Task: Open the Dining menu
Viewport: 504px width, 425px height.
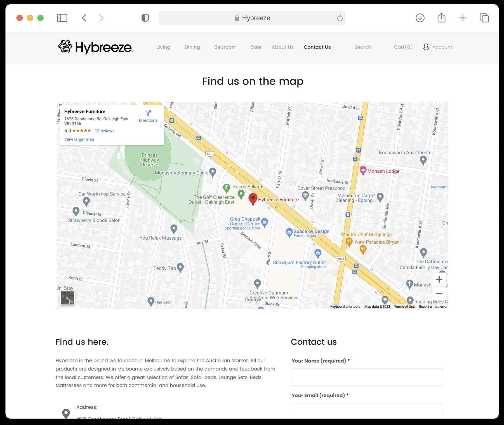Action: [x=192, y=47]
